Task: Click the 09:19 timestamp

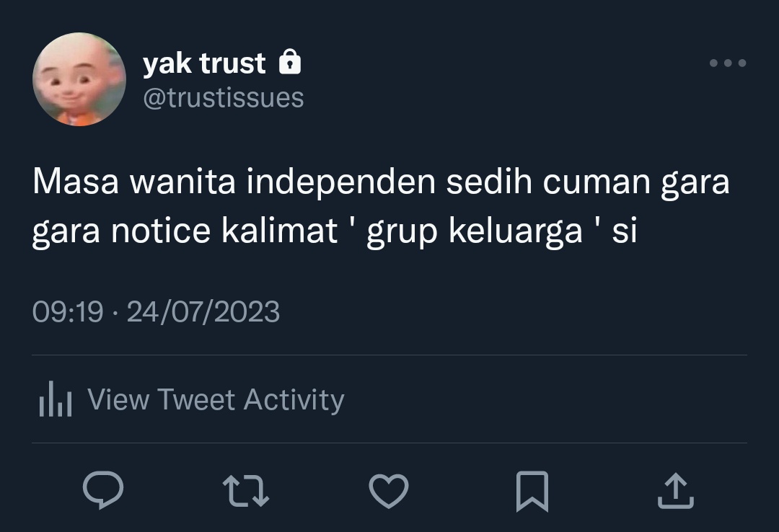Action: [x=68, y=312]
